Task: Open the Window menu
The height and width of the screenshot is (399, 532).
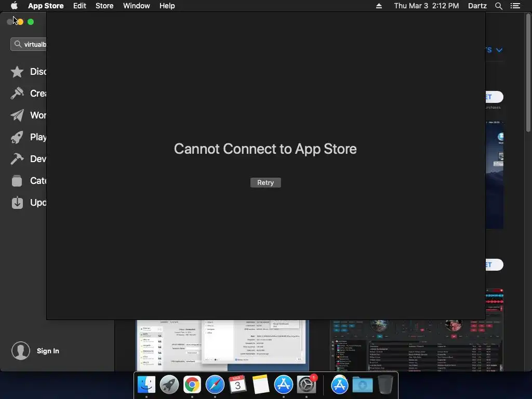Action: click(137, 6)
